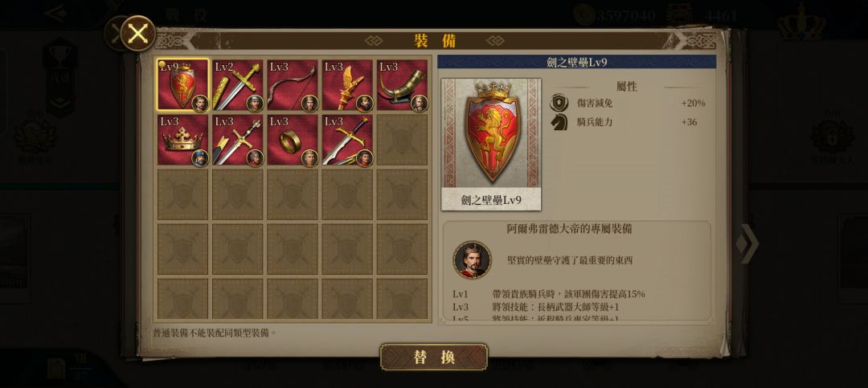Pick the Lv3 war horn equipment
The height and width of the screenshot is (388, 868).
(402, 84)
